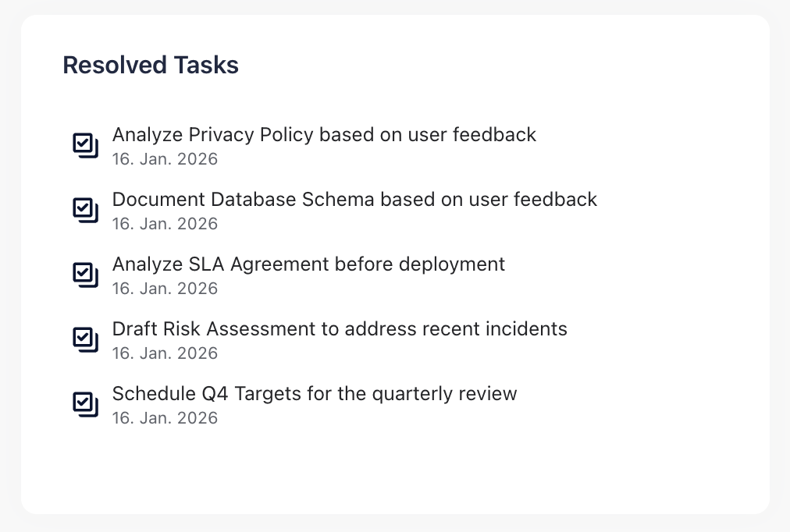Click the date under Schedule Q4 Targets
The width and height of the screenshot is (790, 532).
pyautogui.click(x=165, y=417)
